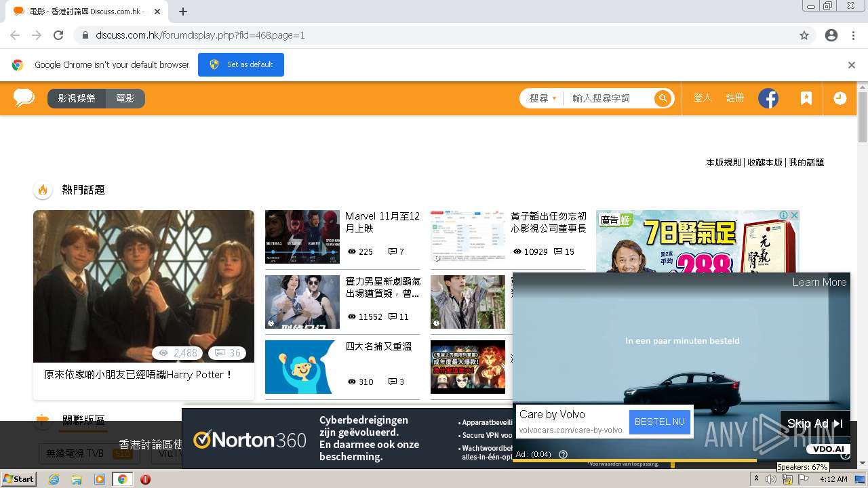Click the 收藏本版 link
Screen dimensions: 868x488
765,163
